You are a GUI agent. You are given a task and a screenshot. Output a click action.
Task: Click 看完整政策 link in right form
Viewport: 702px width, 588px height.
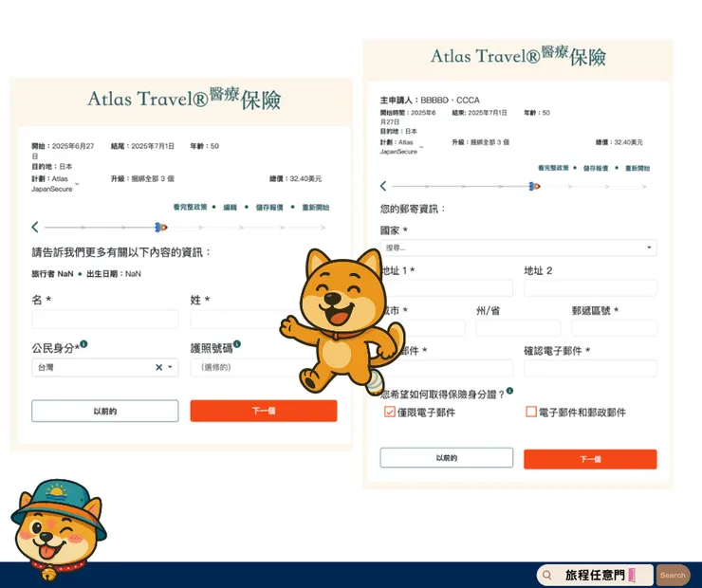tap(553, 168)
